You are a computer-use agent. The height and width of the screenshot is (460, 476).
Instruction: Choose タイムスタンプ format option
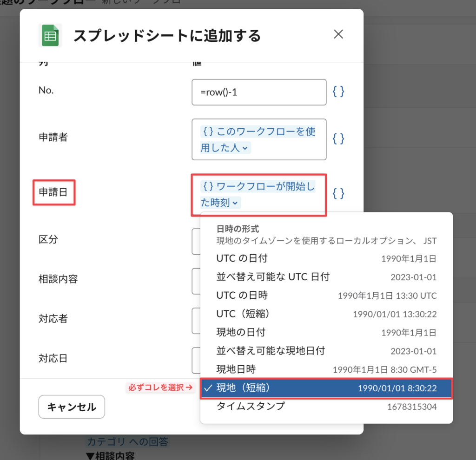pyautogui.click(x=326, y=407)
